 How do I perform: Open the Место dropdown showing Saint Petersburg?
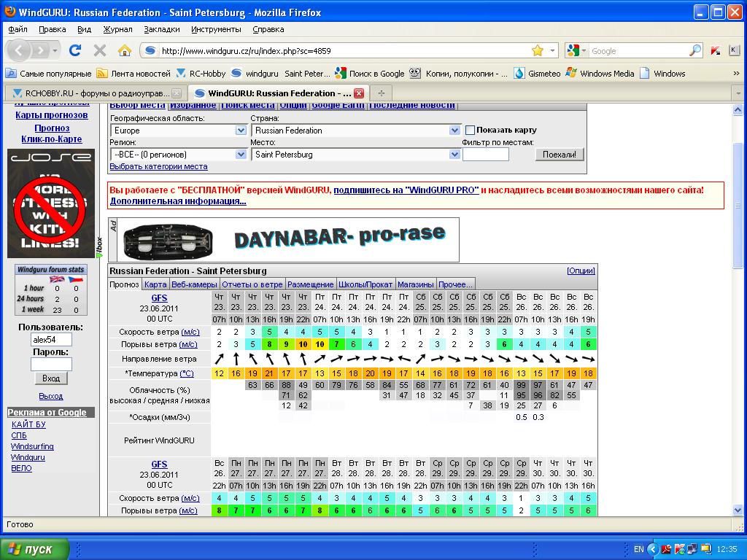tap(355, 155)
